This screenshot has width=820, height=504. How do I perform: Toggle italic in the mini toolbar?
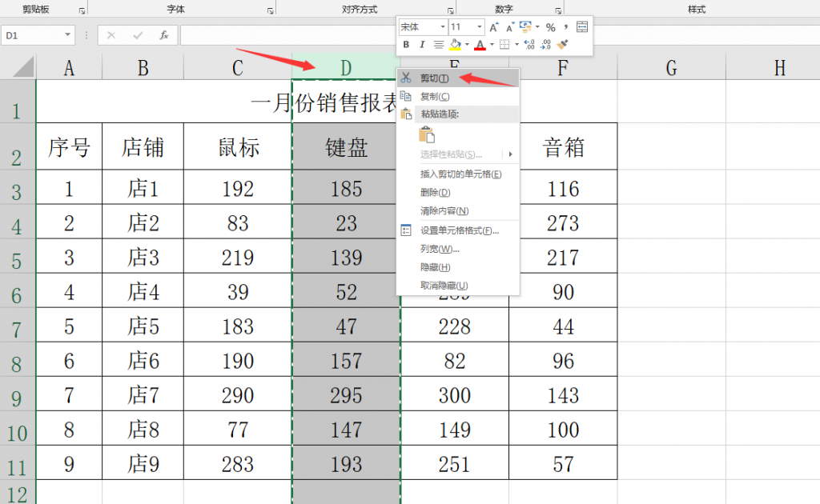point(422,45)
